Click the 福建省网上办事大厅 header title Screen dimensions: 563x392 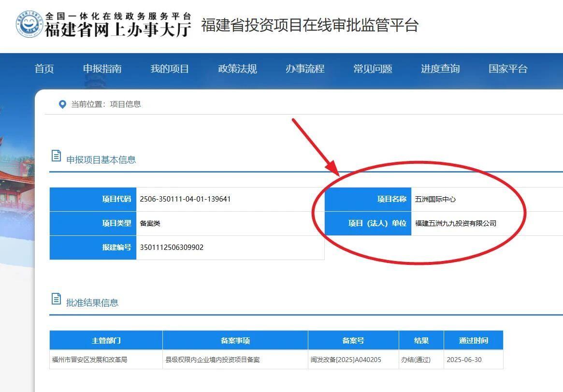click(x=118, y=30)
